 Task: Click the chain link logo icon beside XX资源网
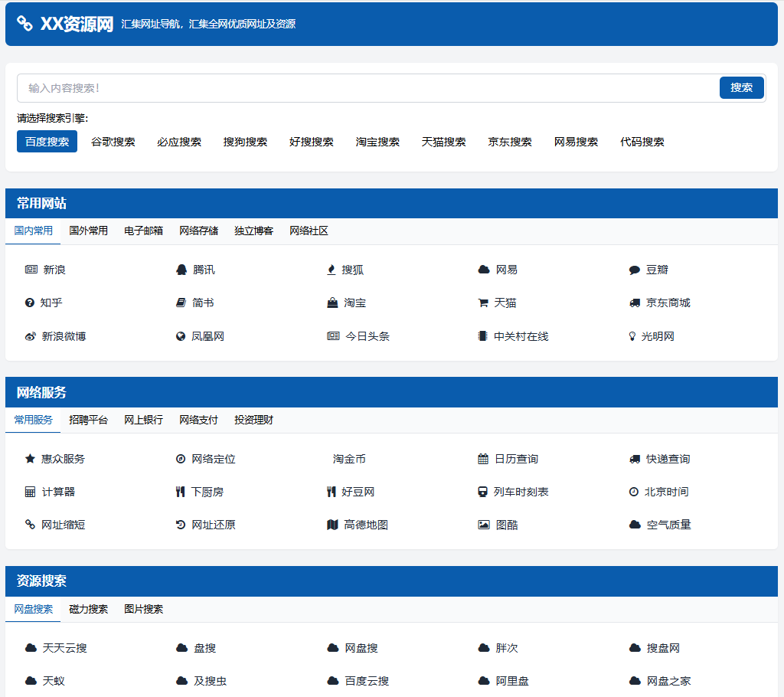coord(25,25)
